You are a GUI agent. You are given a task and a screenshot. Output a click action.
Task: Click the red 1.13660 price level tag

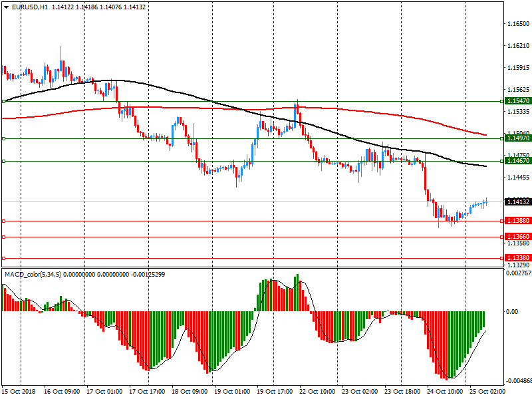517,237
